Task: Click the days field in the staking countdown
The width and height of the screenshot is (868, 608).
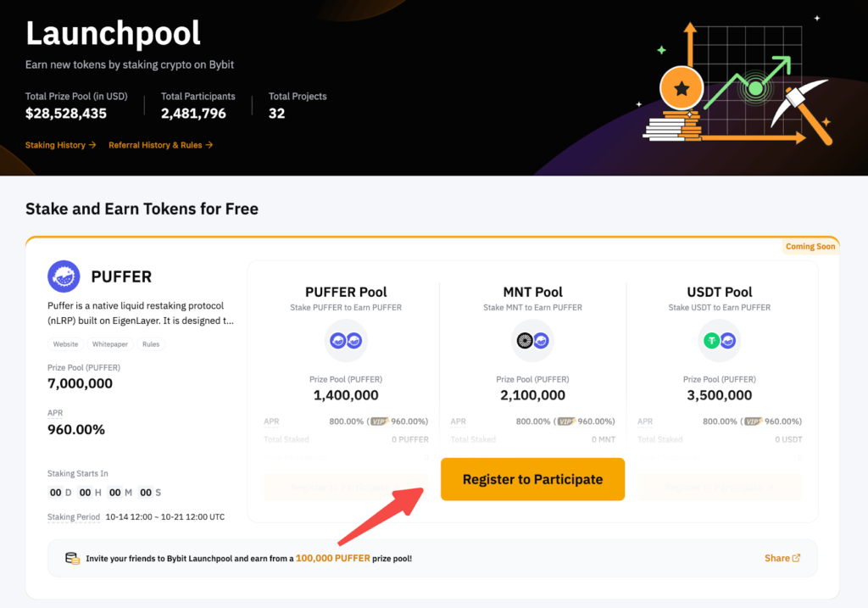Action: pos(56,492)
